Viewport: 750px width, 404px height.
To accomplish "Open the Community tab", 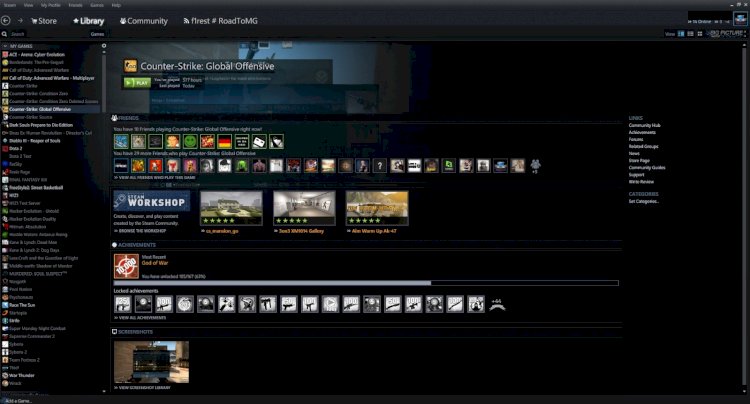I will tap(143, 21).
